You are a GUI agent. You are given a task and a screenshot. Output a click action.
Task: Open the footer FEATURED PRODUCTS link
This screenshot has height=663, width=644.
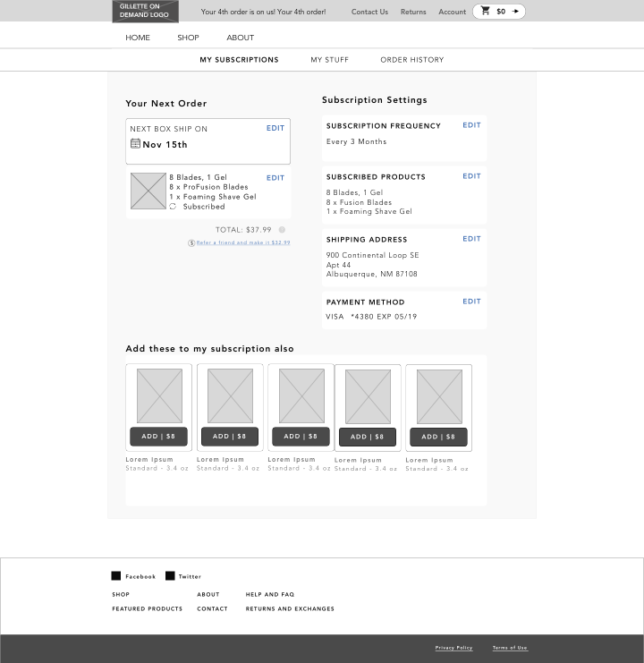(147, 609)
